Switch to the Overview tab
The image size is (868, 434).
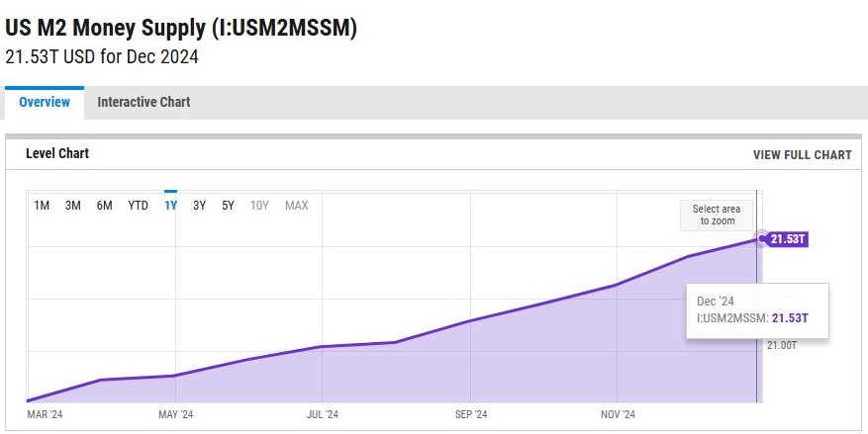click(x=45, y=103)
